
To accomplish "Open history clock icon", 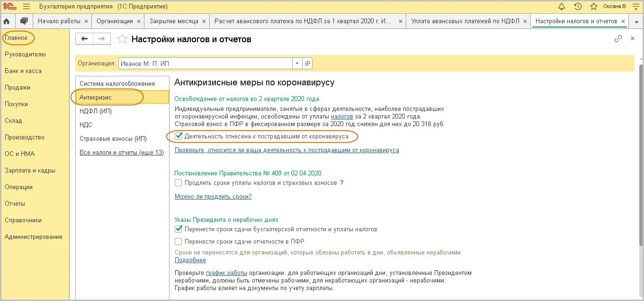I will point(578,7).
